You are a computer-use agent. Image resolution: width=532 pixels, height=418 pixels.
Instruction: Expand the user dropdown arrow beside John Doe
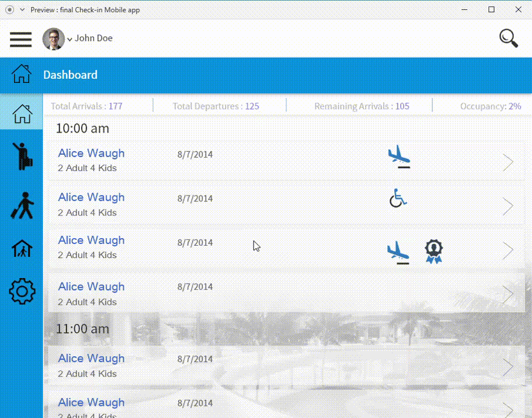[70, 40]
